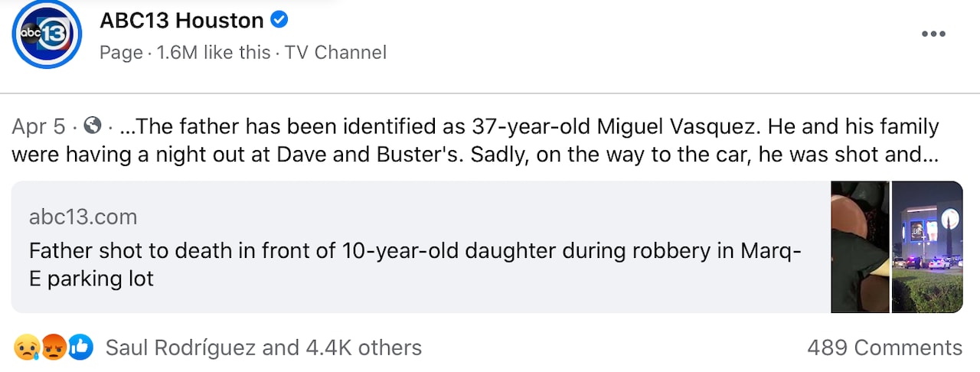Click the Apr 5 post date
The width and height of the screenshot is (980, 372).
(x=38, y=126)
